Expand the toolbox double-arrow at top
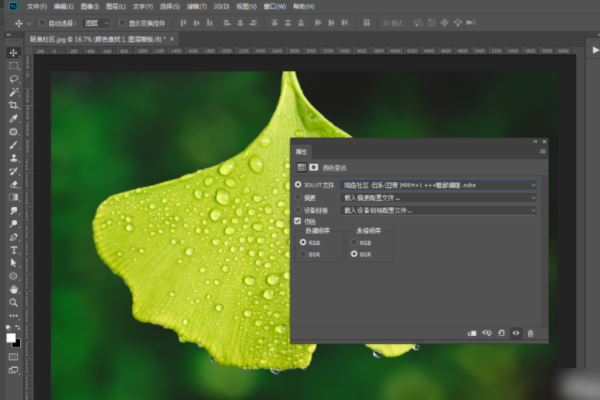 point(8,35)
